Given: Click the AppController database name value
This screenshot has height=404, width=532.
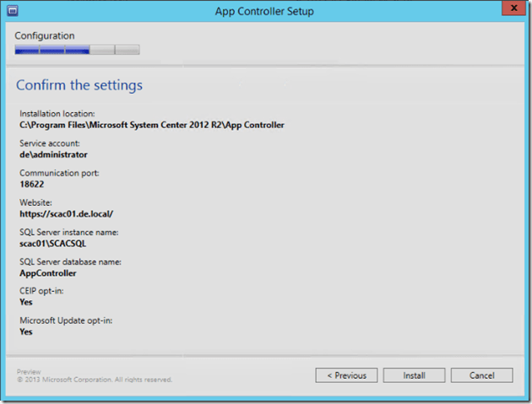Looking at the screenshot, I should pyautogui.click(x=48, y=272).
